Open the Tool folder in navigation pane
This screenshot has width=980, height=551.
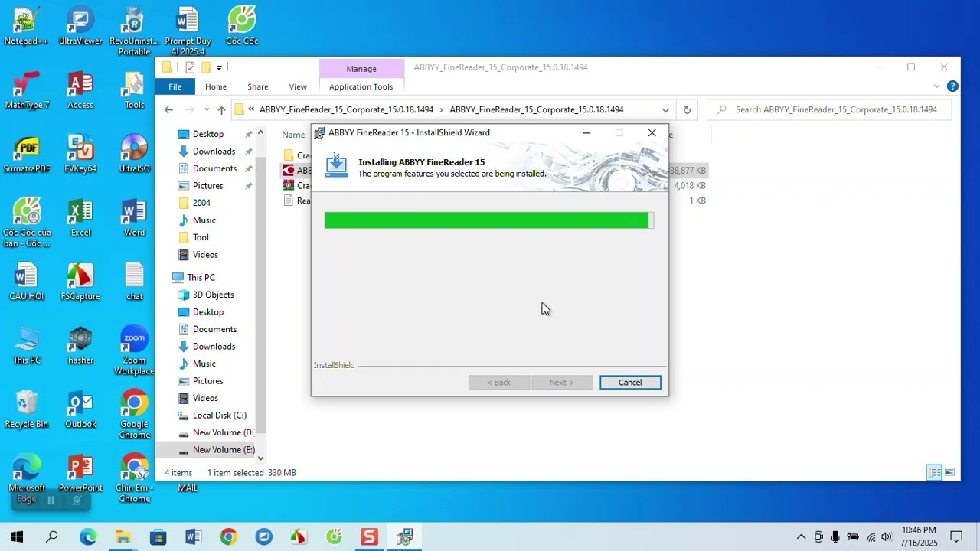click(x=193, y=237)
